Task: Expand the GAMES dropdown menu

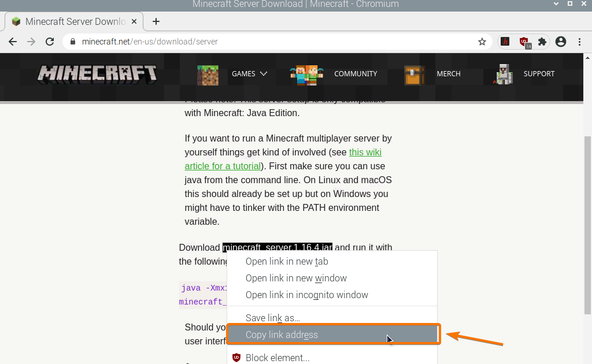Action: click(x=249, y=73)
